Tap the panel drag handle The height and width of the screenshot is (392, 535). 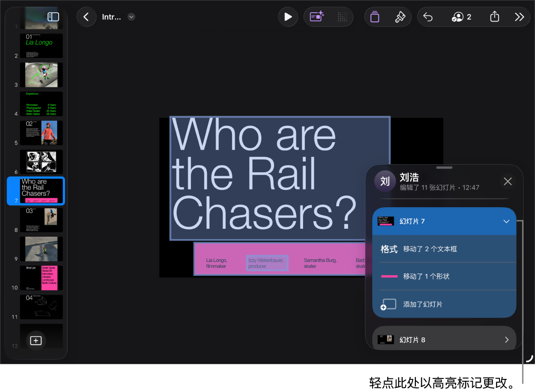444,167
